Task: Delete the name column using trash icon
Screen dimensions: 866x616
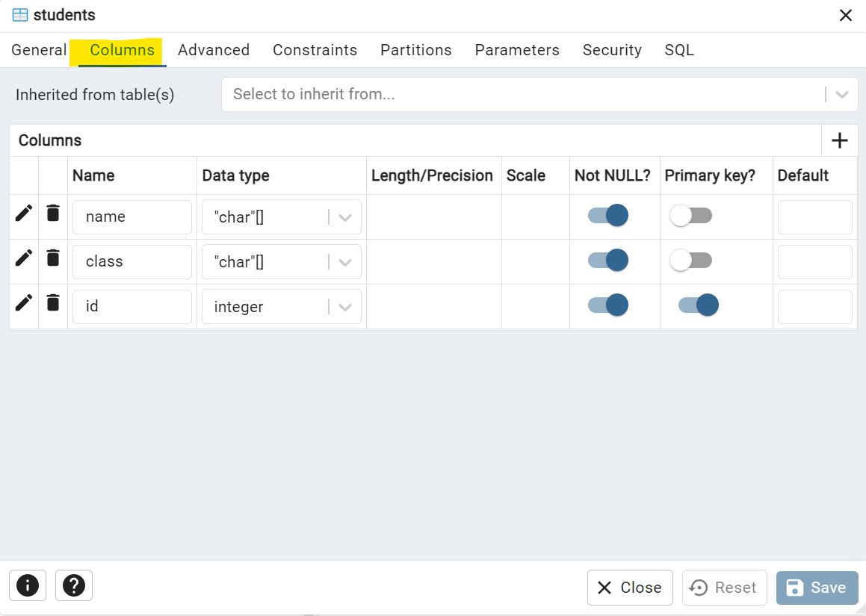Action: click(x=52, y=213)
